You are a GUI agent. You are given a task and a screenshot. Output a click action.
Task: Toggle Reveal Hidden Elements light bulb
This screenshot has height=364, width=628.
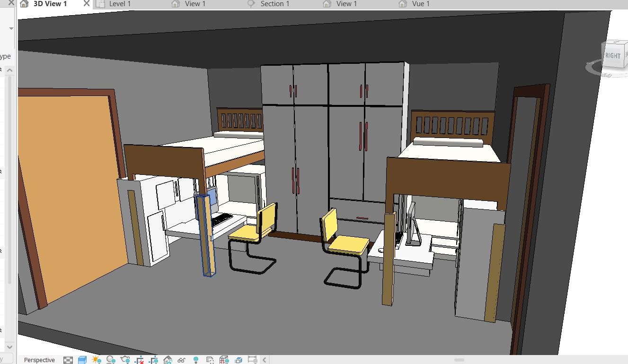(196, 360)
